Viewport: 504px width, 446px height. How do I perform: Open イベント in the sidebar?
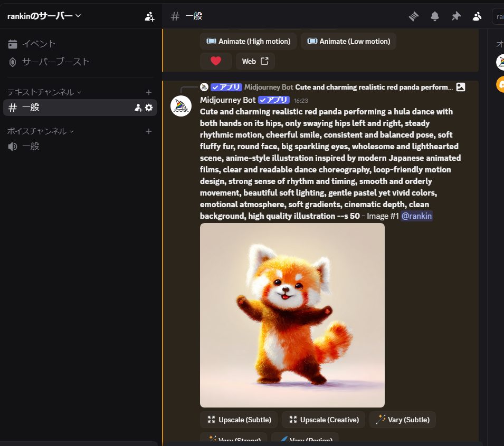coord(39,44)
